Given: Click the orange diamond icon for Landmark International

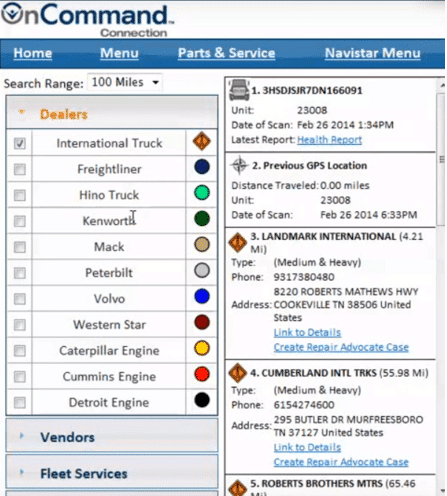Looking at the screenshot, I should (238, 243).
